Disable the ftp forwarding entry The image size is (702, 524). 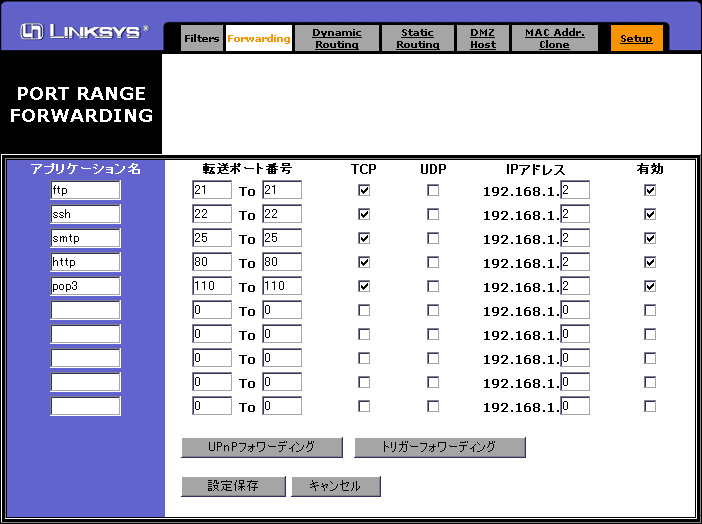coord(650,190)
